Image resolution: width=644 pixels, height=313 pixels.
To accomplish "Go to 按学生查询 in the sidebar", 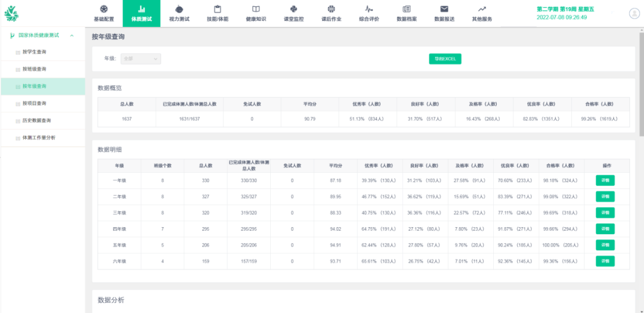I will point(43,52).
